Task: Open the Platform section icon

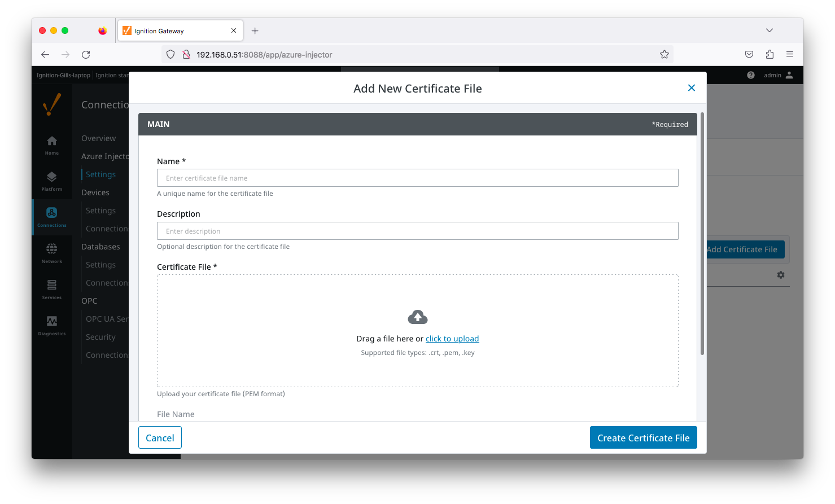Action: pyautogui.click(x=51, y=177)
